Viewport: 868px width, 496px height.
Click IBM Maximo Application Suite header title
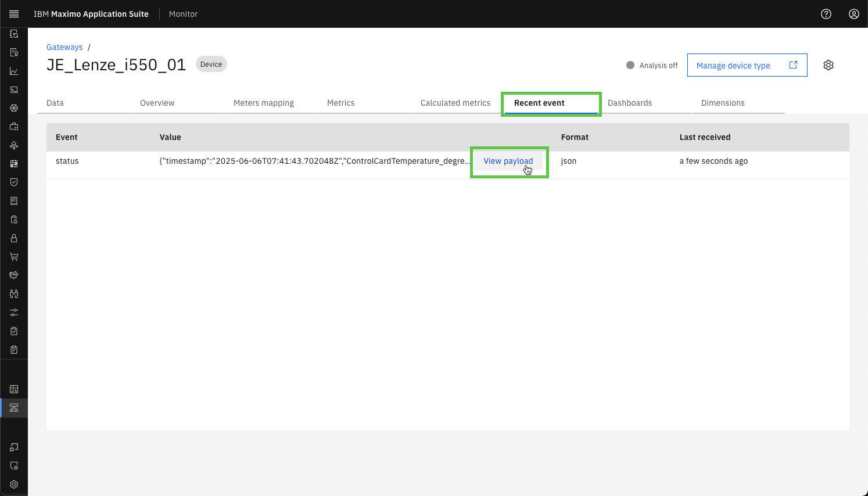[91, 14]
